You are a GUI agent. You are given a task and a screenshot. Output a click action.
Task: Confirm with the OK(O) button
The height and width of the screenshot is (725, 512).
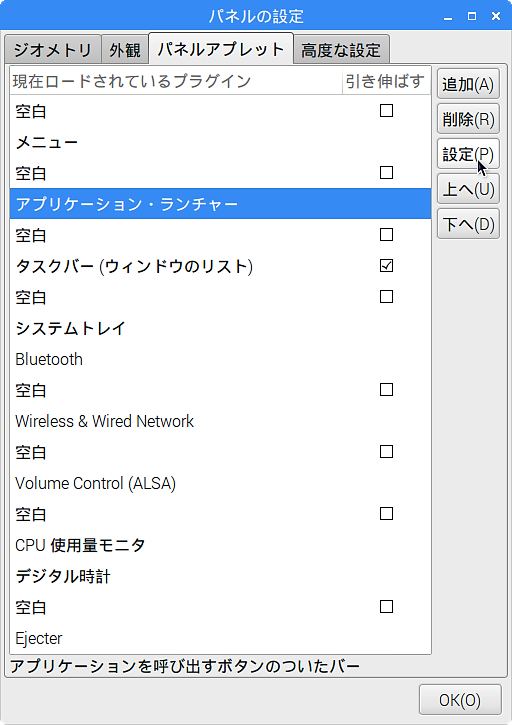[460, 700]
